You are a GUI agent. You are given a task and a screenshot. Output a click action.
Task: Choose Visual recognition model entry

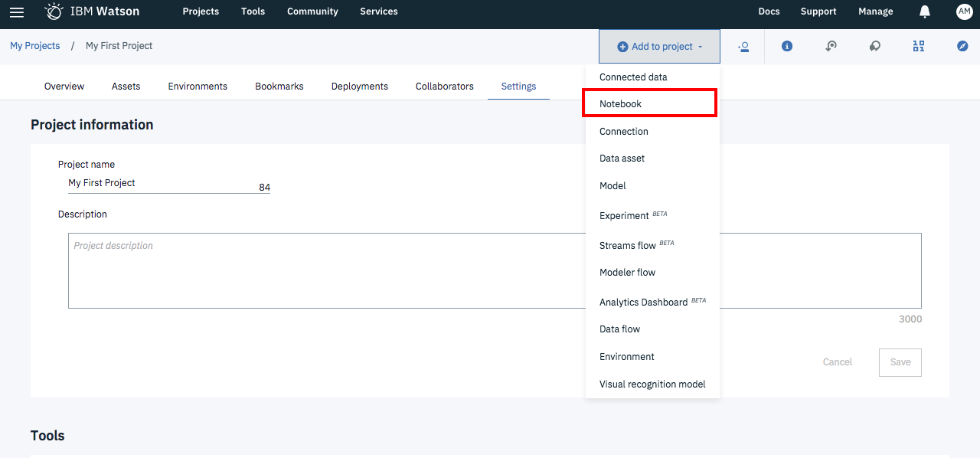coord(652,384)
